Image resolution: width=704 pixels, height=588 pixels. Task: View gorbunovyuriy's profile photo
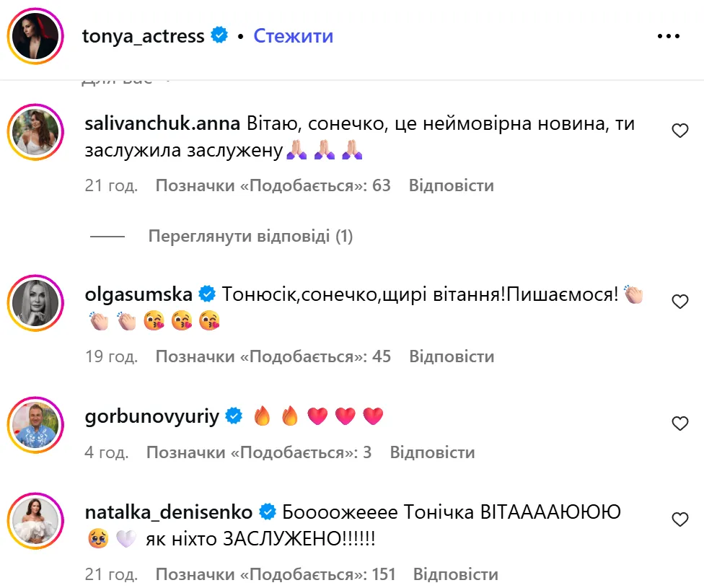click(x=35, y=422)
